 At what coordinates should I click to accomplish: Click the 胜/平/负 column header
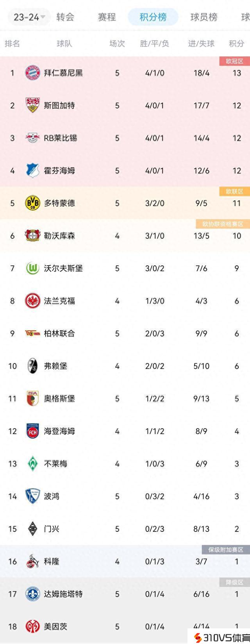pos(154,43)
